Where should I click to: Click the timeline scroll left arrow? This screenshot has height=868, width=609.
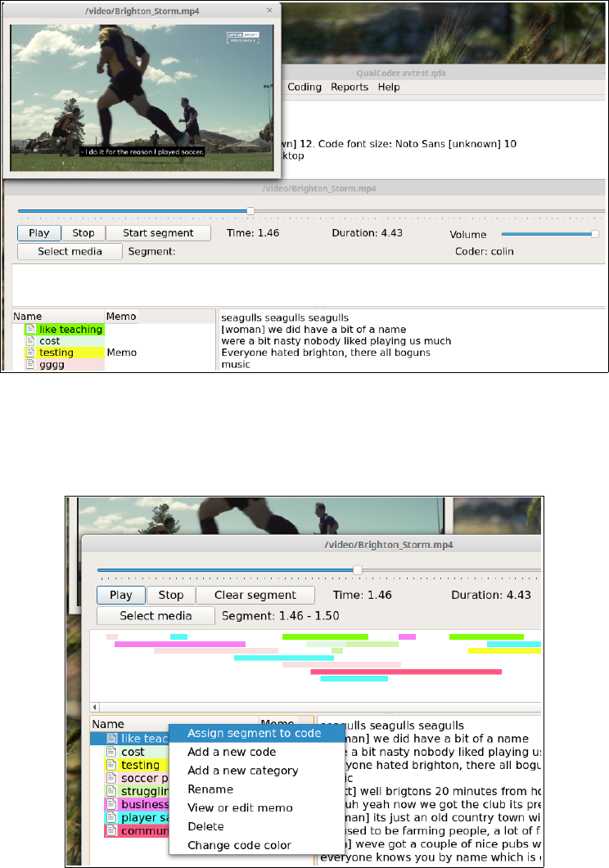pos(95,707)
